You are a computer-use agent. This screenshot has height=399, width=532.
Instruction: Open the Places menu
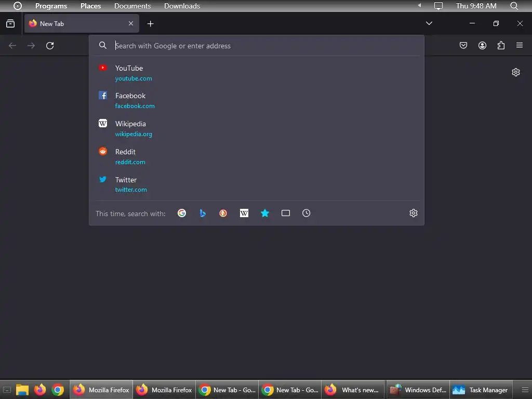[90, 6]
